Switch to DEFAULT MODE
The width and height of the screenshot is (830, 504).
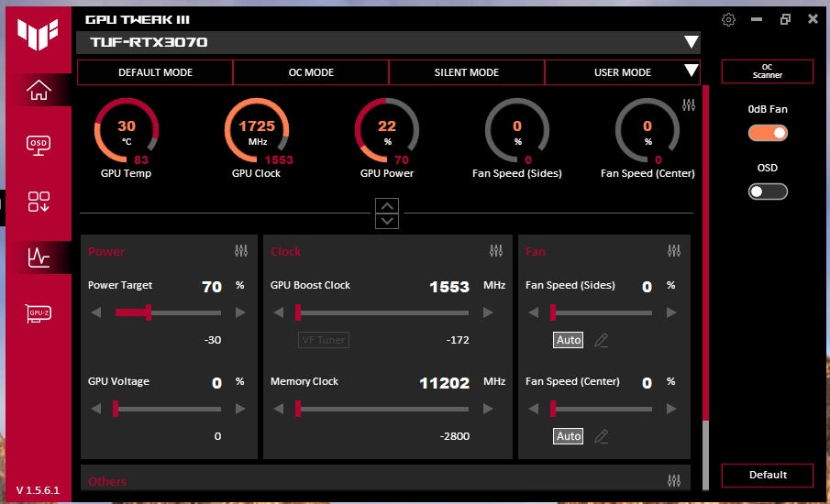[155, 72]
